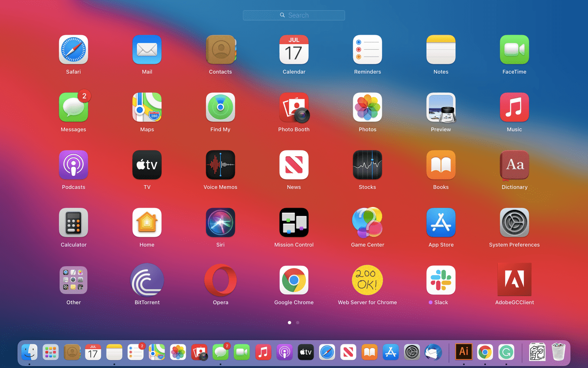Launch Music from the Launchpad grid
This screenshot has height=368, width=588.
(514, 107)
